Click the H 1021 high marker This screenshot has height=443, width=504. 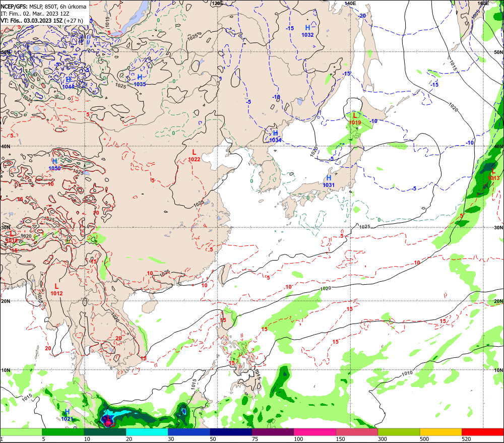pyautogui.click(x=67, y=415)
